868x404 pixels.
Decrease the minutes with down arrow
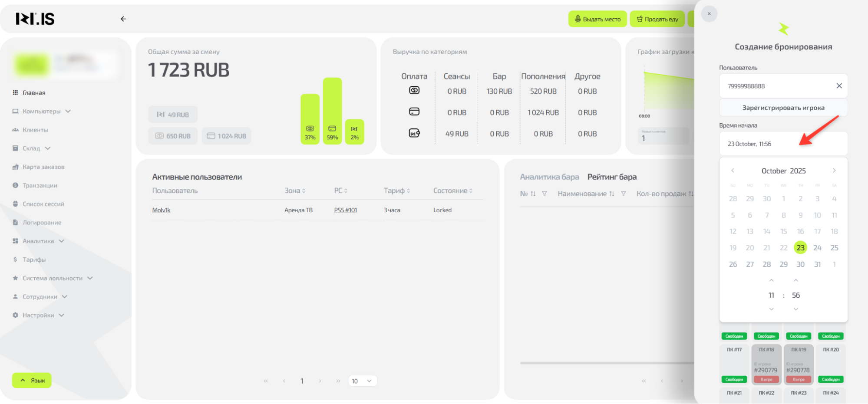pyautogui.click(x=795, y=309)
